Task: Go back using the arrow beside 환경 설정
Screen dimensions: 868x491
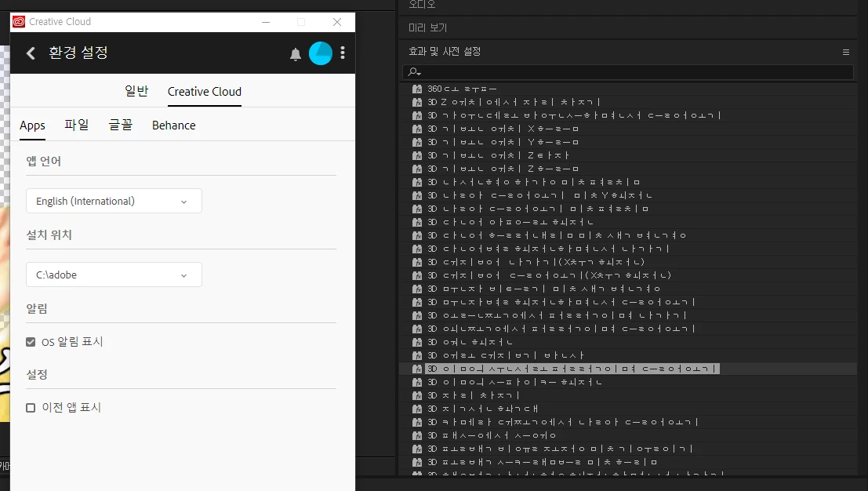Action: 31,53
